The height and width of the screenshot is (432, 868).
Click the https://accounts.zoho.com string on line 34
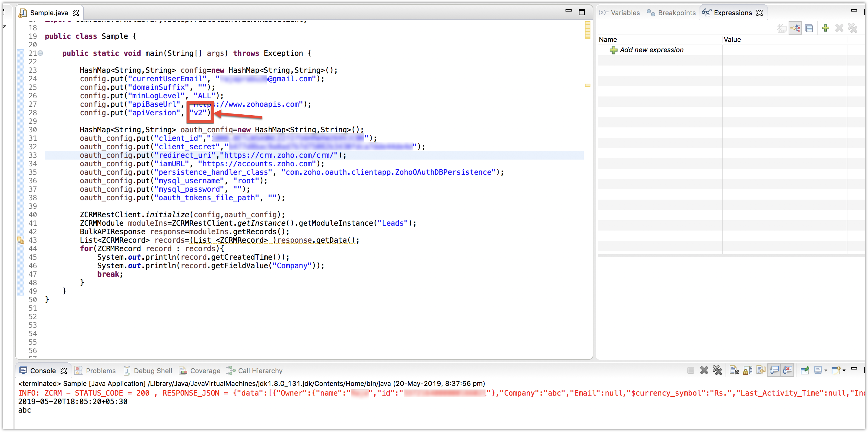257,164
